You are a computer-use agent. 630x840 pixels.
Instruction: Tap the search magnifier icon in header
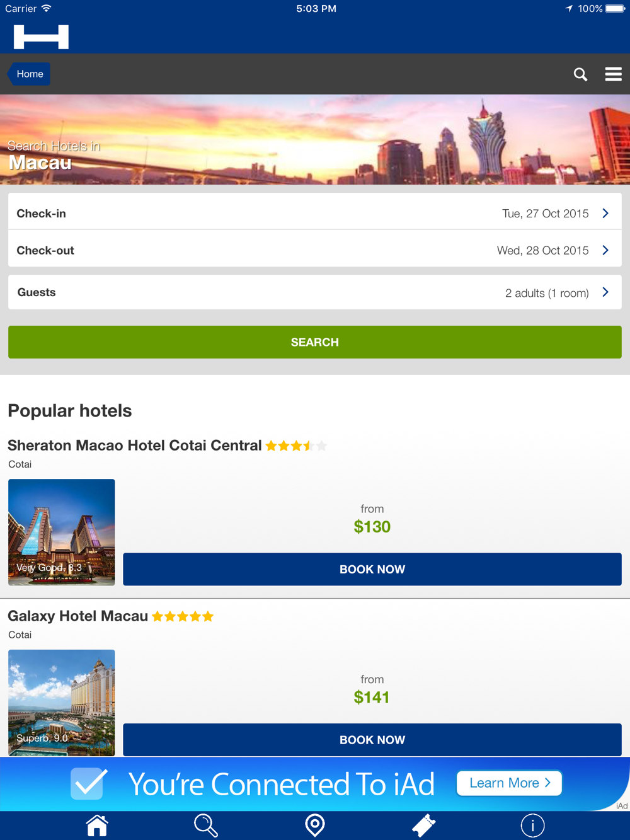click(580, 74)
